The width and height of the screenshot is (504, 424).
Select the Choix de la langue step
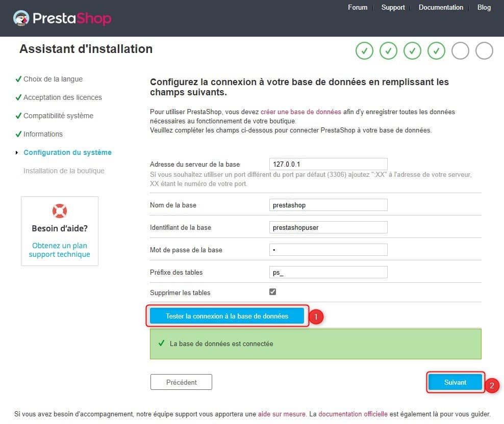[x=53, y=79]
